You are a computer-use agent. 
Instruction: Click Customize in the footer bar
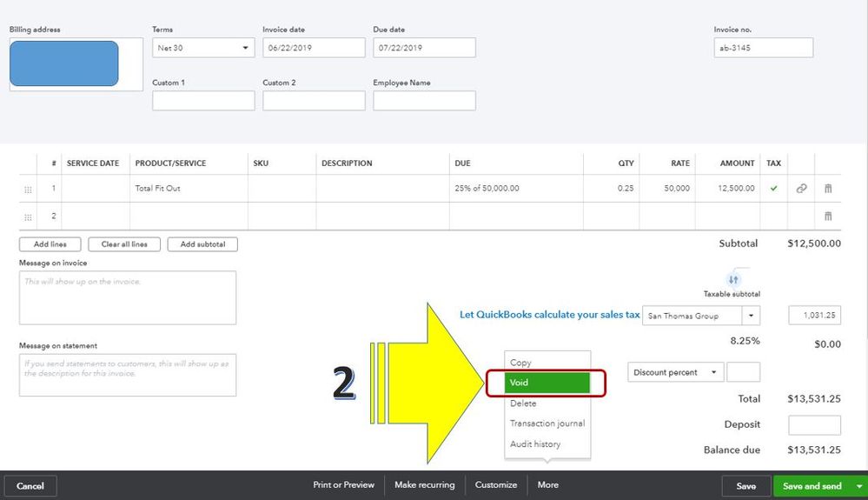pos(496,484)
